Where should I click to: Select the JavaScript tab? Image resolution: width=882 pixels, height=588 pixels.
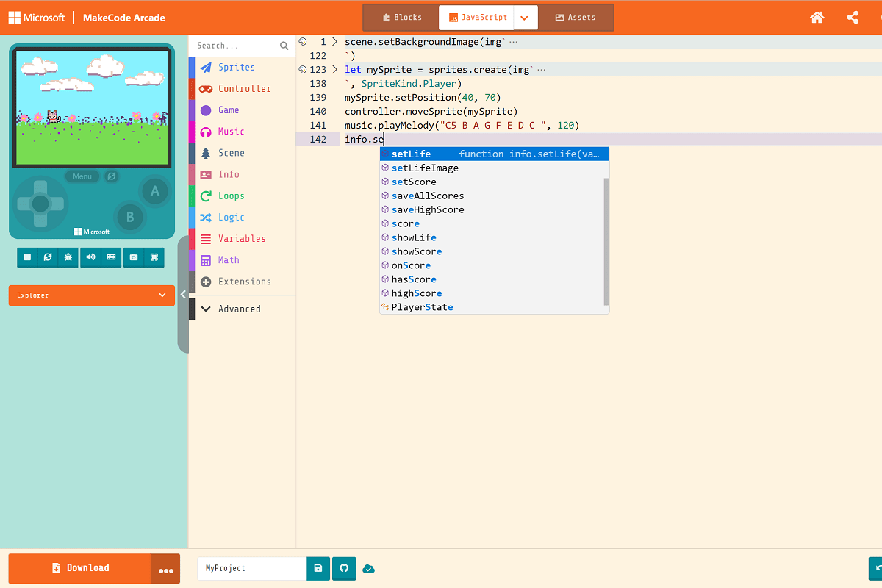point(477,18)
